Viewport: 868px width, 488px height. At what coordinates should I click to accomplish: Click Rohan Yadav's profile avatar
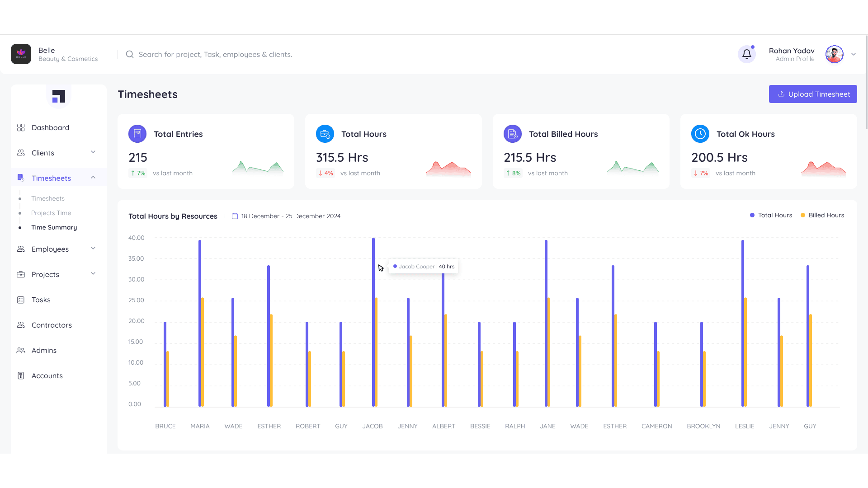[834, 54]
